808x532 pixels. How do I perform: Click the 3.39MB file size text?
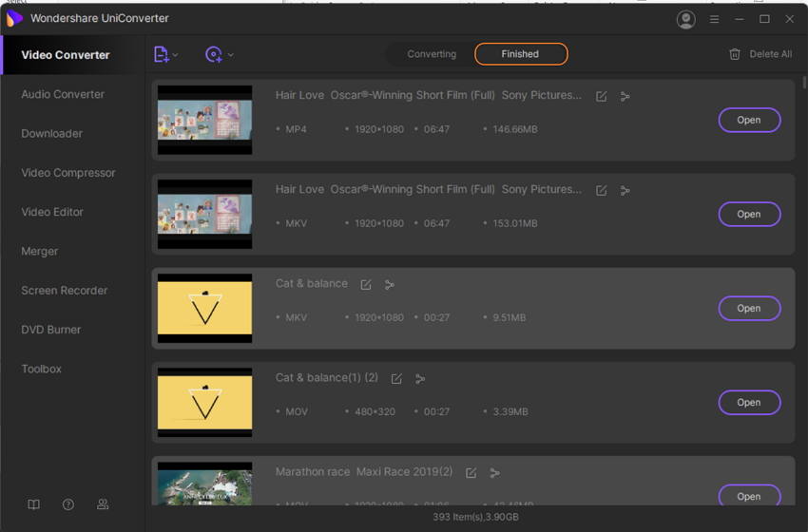point(510,412)
